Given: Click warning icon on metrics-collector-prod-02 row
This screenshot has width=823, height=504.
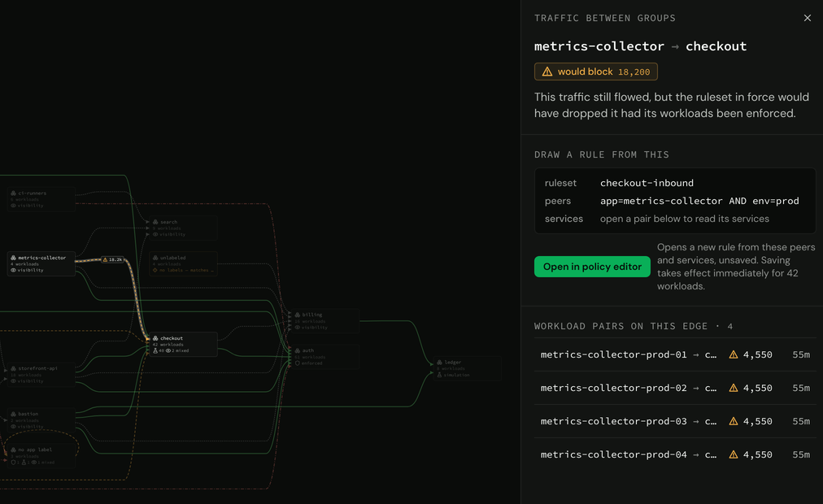Looking at the screenshot, I should (734, 388).
